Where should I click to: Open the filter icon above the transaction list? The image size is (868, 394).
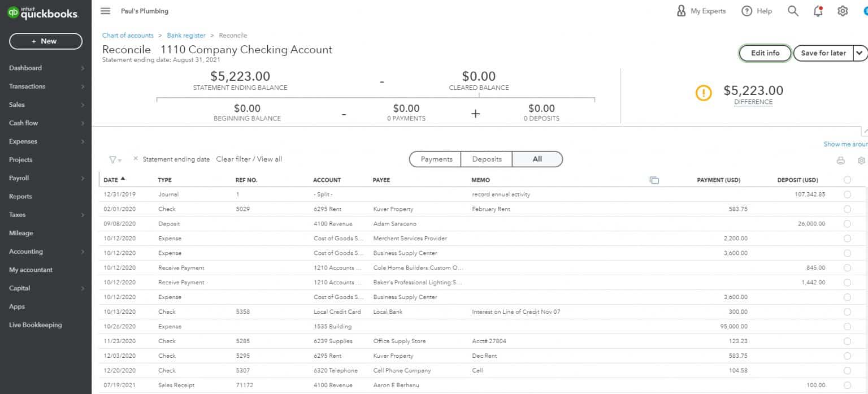[112, 159]
